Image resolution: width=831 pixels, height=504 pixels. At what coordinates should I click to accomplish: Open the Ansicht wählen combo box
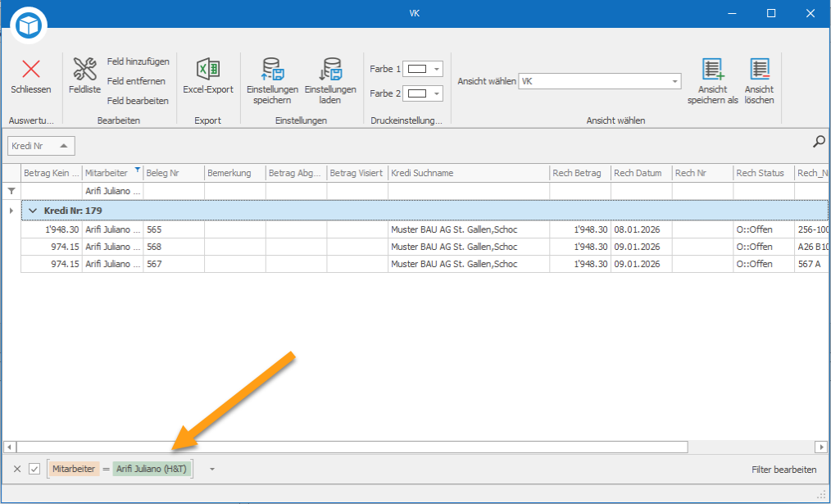pyautogui.click(x=599, y=81)
